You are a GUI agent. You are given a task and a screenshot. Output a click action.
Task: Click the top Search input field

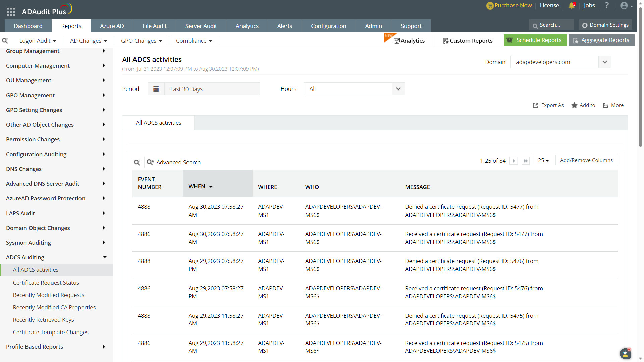(x=553, y=25)
